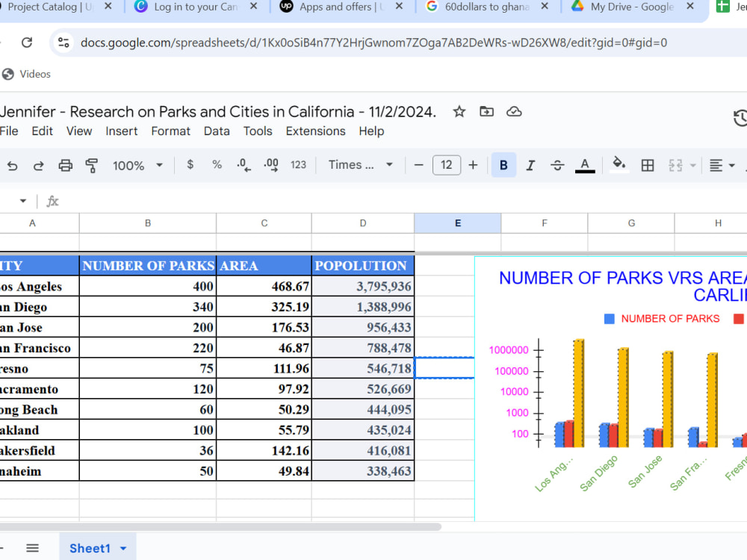747x560 pixels.
Task: Click the browser address bar URL
Action: coord(373,43)
